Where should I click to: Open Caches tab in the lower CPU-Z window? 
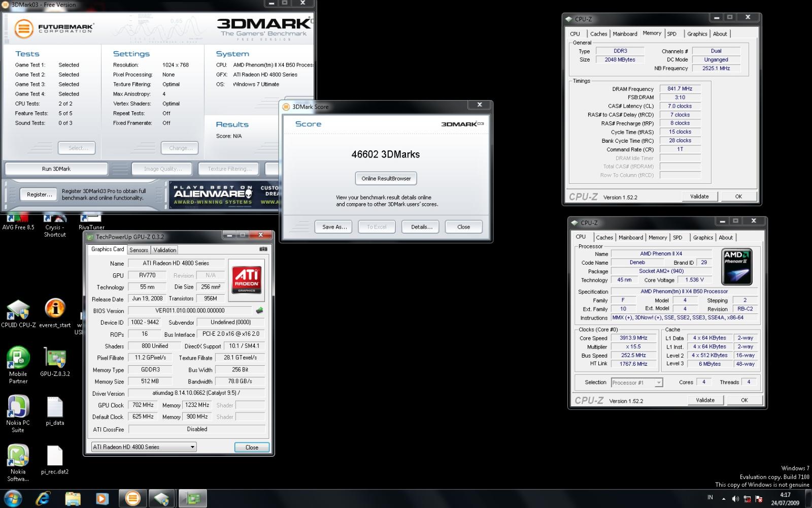click(604, 238)
